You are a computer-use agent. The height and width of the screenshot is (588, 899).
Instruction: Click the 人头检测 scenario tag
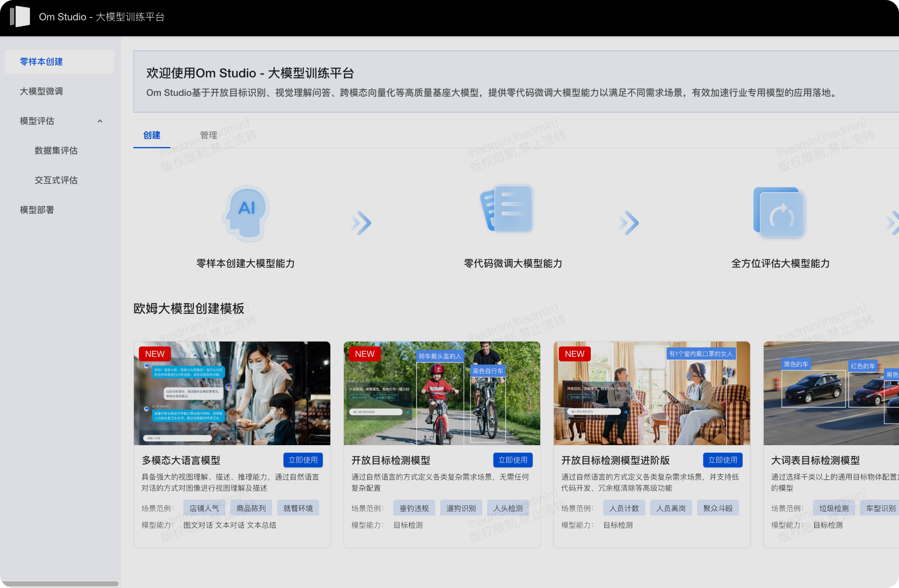[508, 508]
